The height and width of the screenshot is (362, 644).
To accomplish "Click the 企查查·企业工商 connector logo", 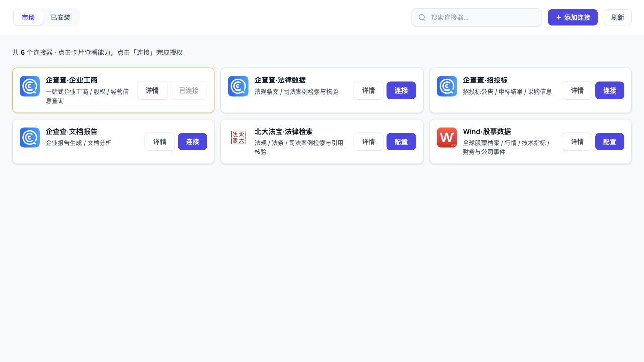I will [x=30, y=86].
